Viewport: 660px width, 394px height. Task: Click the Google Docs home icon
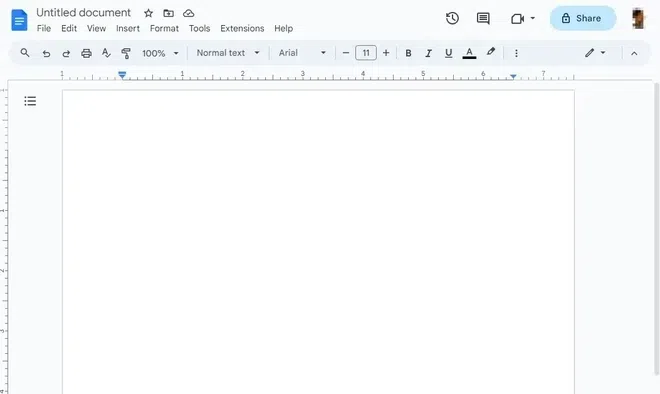pyautogui.click(x=19, y=20)
